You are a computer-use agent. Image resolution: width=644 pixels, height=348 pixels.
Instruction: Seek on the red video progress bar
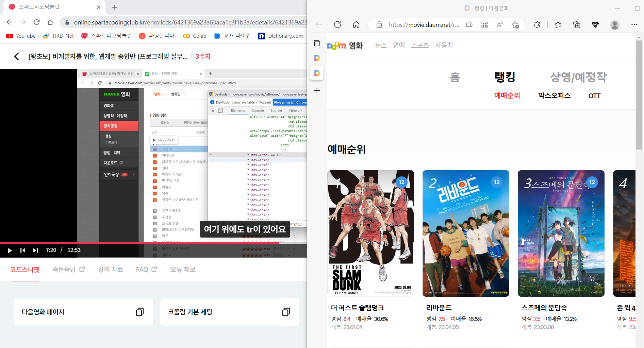(153, 243)
